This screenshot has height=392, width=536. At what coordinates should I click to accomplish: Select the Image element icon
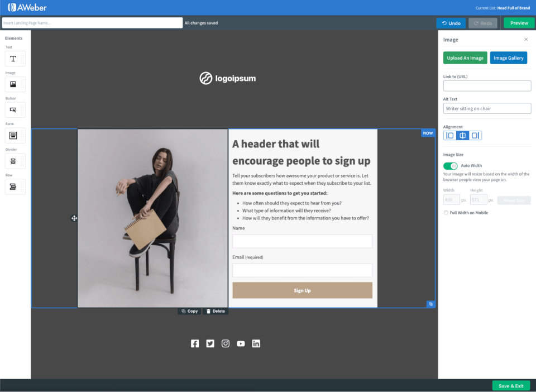(15, 84)
